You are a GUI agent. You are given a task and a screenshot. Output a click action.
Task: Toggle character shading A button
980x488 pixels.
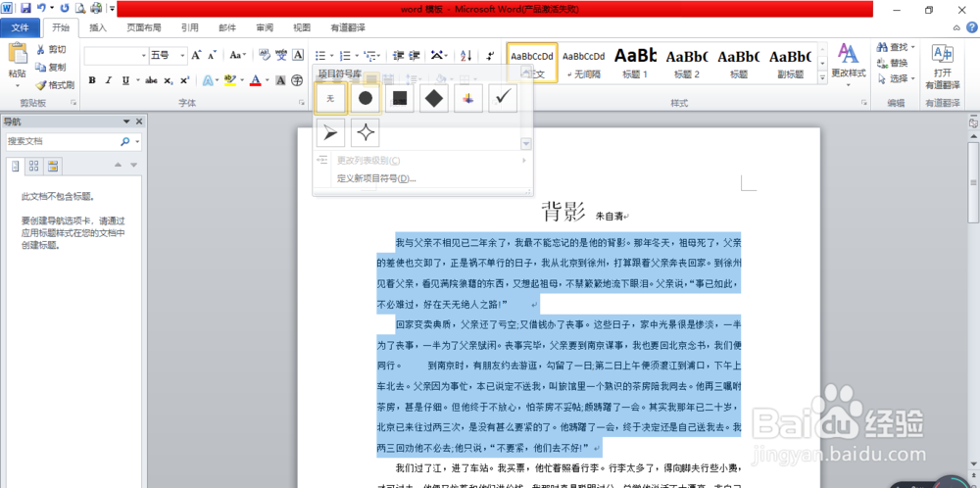[x=280, y=80]
